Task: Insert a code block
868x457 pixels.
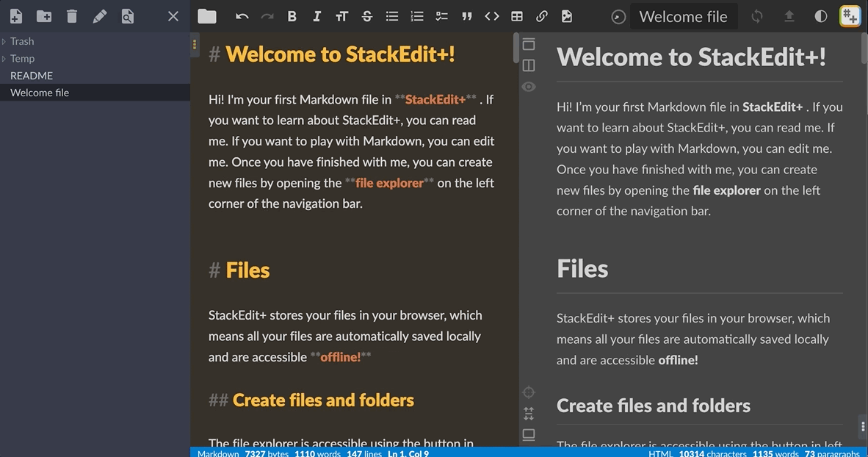Action: tap(491, 16)
